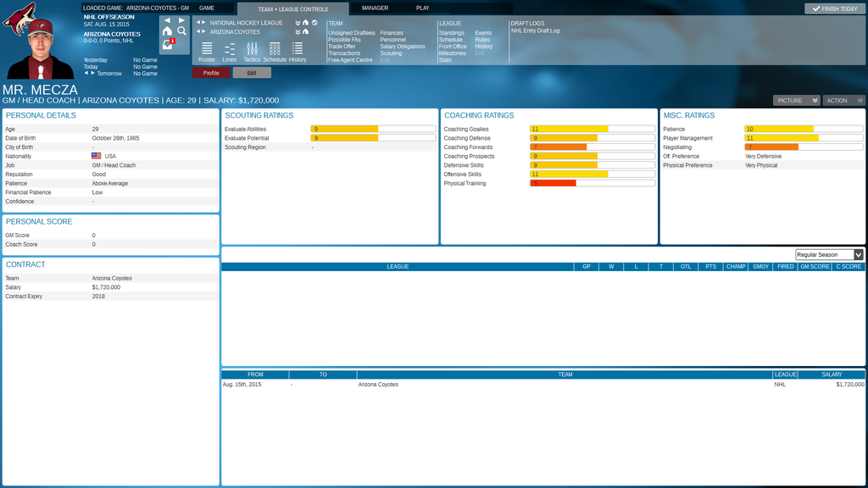Open the Personnel page
The height and width of the screenshot is (488, 868).
[x=393, y=40]
